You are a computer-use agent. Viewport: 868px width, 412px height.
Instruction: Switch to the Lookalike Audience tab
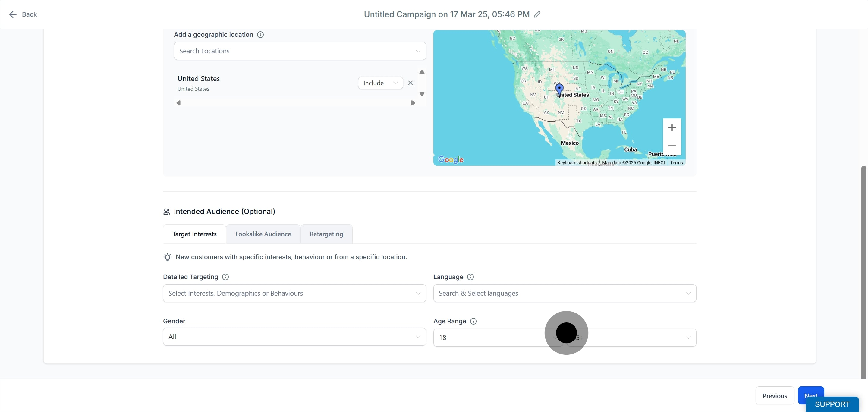point(263,234)
